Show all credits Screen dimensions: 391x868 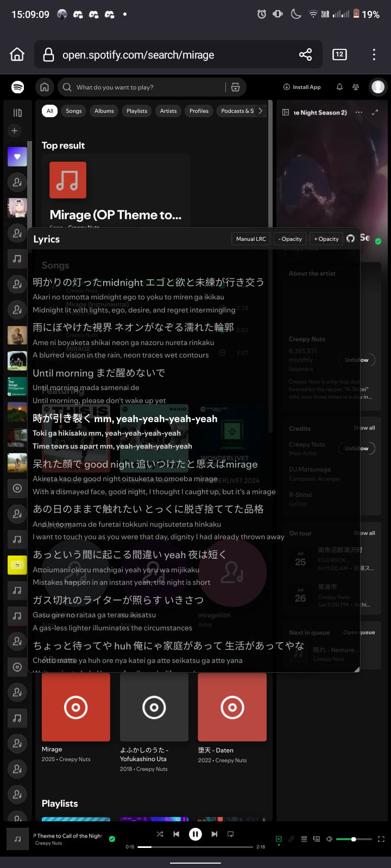tap(364, 428)
